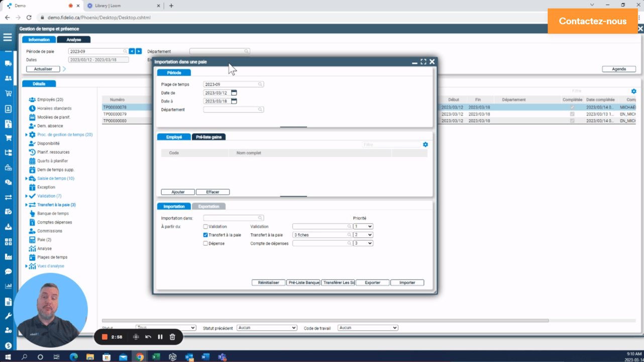Click Windows Start button

(8, 357)
